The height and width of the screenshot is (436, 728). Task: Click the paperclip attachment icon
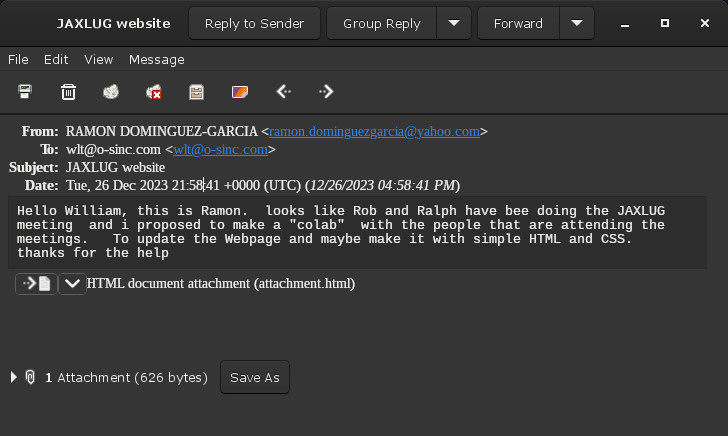[30, 377]
